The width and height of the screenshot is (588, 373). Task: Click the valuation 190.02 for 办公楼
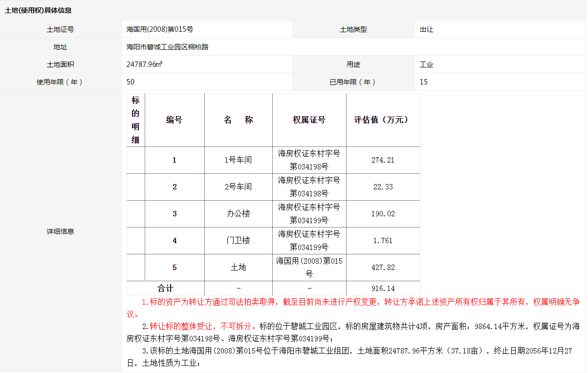383,214
